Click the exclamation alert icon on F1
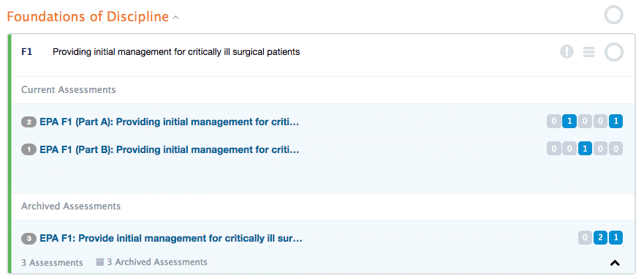644x279 pixels. point(567,52)
